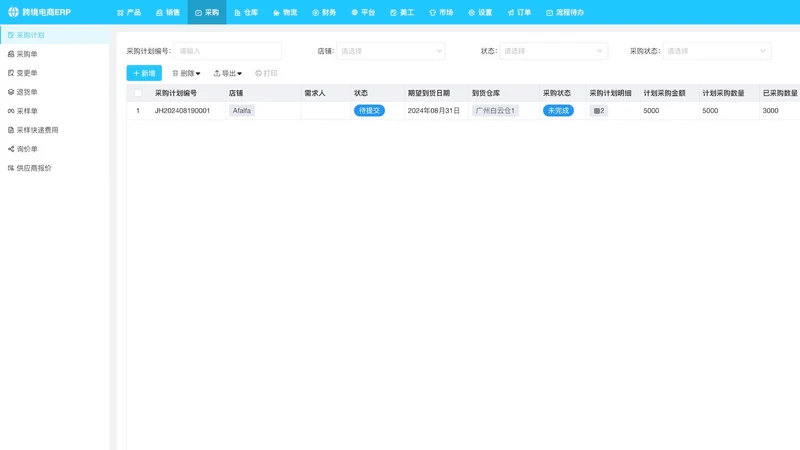Click plan number JH202408190001

pyautogui.click(x=182, y=111)
